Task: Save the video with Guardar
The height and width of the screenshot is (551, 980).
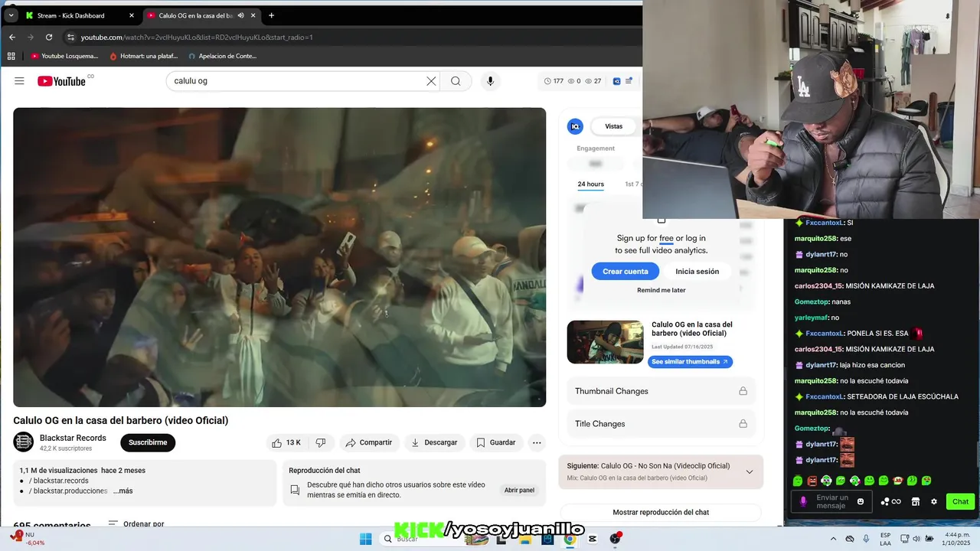Action: [495, 442]
